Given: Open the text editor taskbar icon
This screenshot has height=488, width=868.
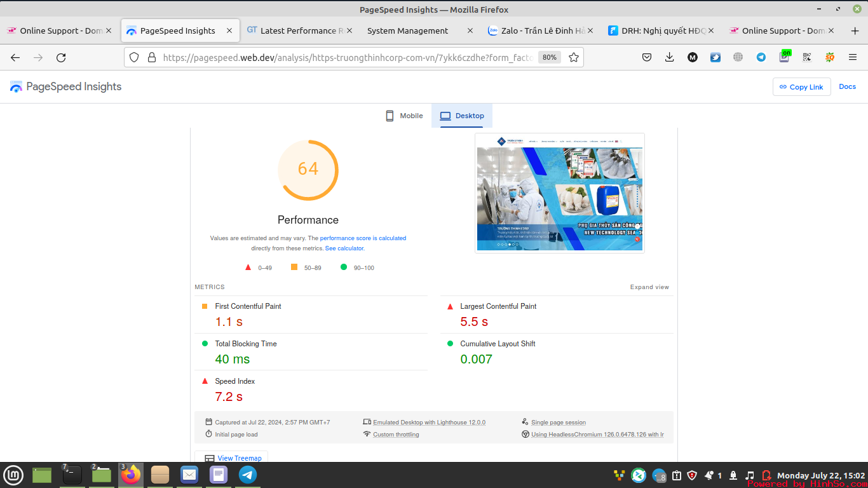Looking at the screenshot, I should (x=219, y=475).
